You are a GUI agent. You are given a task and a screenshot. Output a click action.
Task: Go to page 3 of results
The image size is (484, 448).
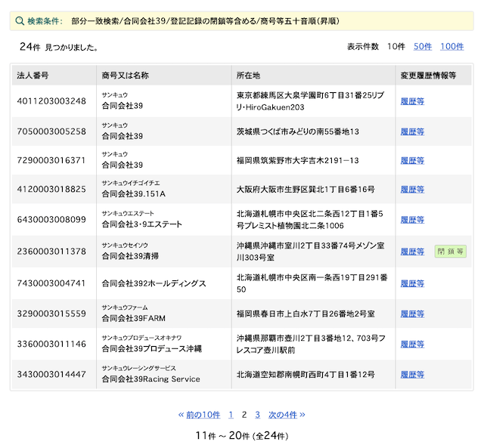coord(257,415)
